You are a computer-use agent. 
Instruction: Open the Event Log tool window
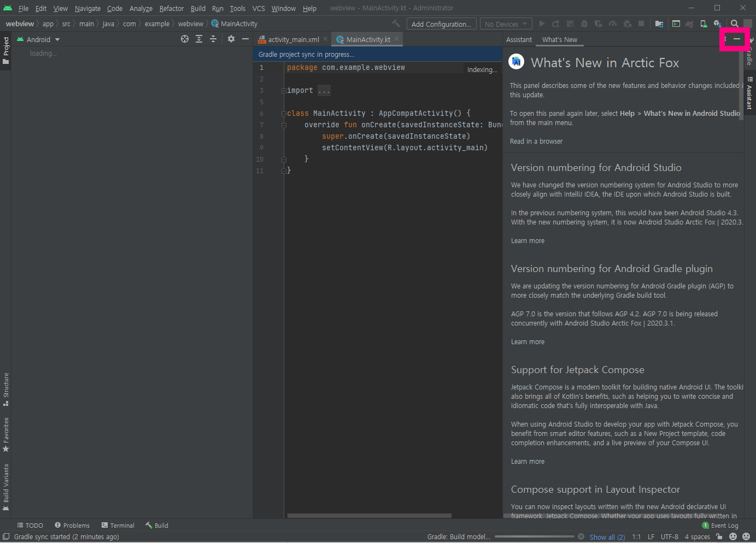[720, 526]
